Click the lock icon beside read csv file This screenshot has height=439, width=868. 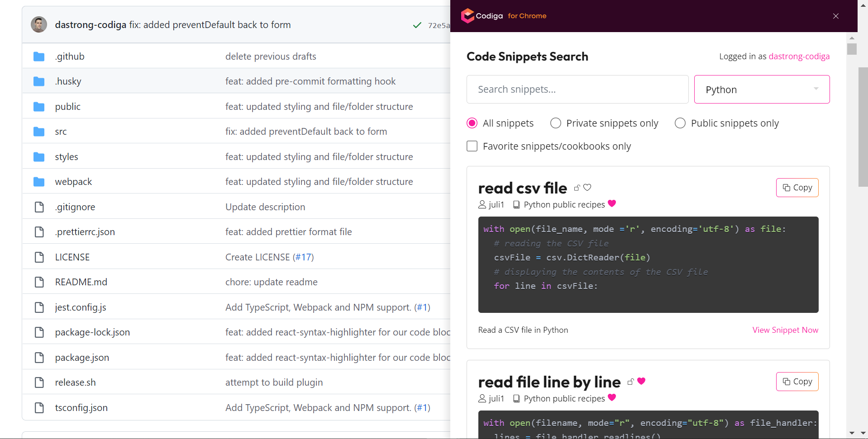tap(577, 188)
